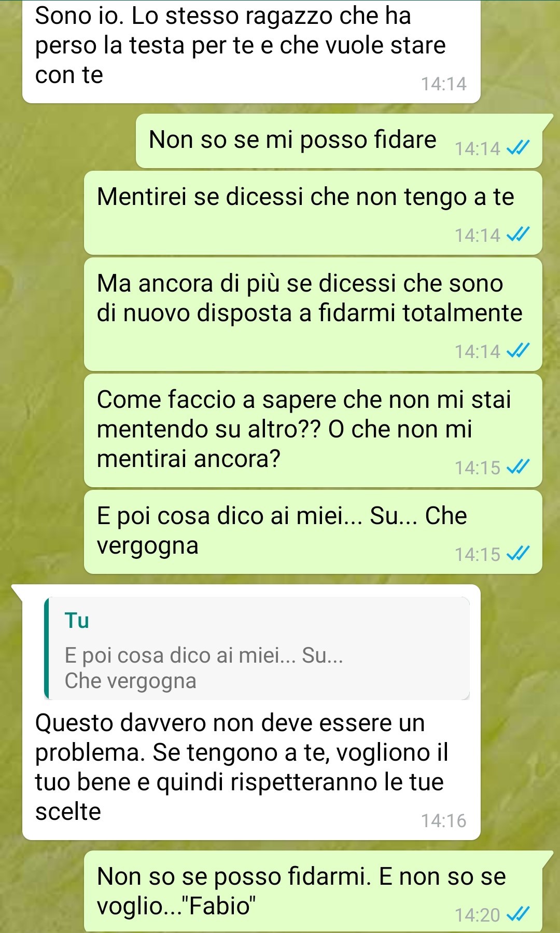Image resolution: width=560 pixels, height=933 pixels.
Task: Click blue ticks on 'Ma ancora di più' message
Action: coord(518,351)
